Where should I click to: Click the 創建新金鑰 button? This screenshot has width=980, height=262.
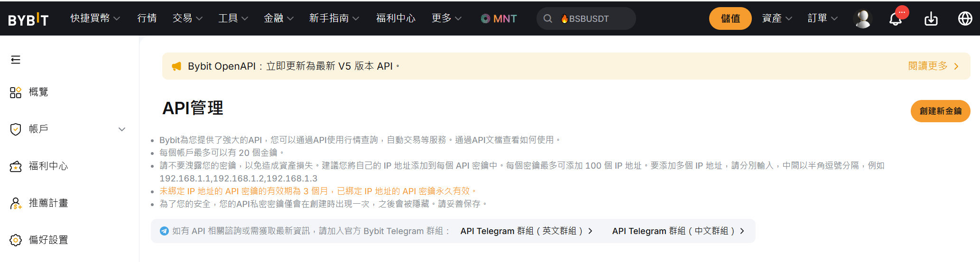[x=940, y=111]
